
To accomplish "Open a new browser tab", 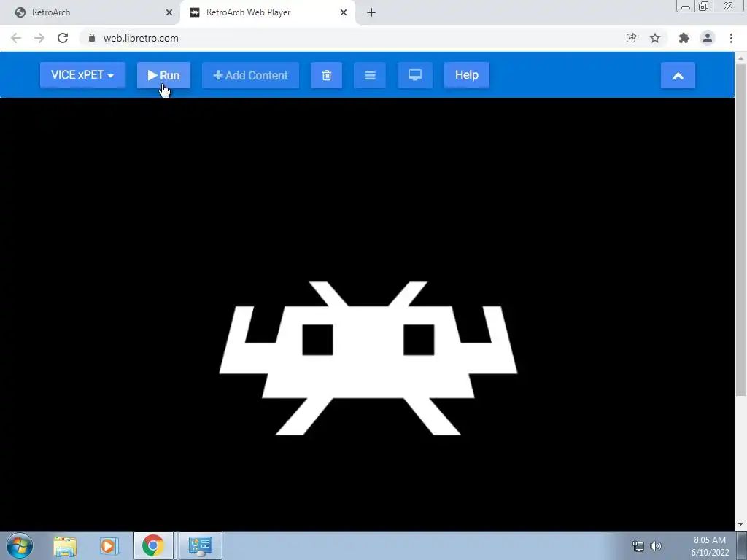I will pyautogui.click(x=371, y=12).
